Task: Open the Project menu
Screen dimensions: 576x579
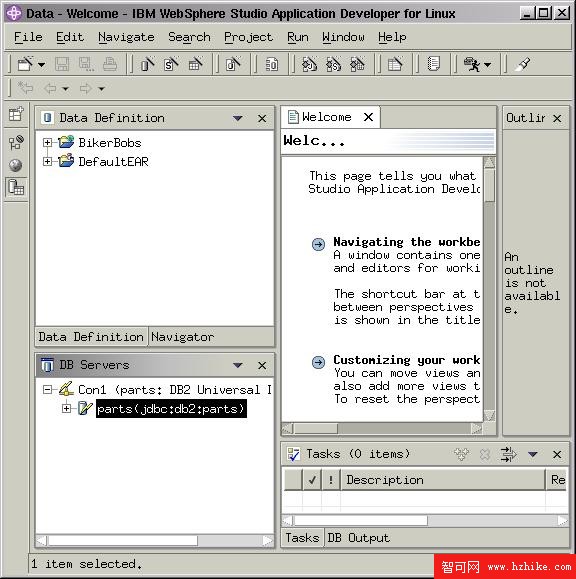Action: pos(248,37)
